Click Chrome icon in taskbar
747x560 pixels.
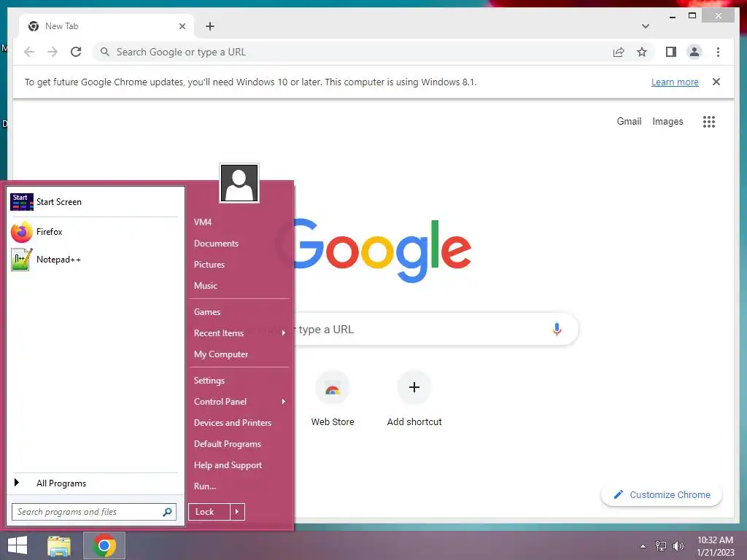tap(104, 545)
